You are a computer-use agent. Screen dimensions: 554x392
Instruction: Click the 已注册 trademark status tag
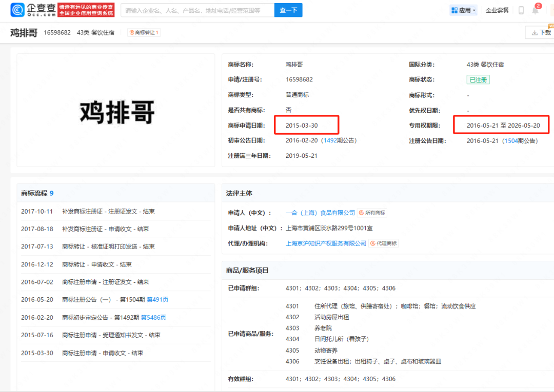[478, 79]
